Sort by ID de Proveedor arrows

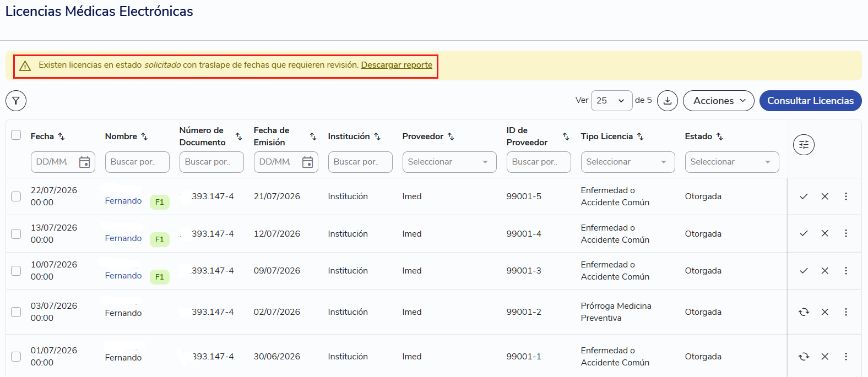[x=566, y=136]
